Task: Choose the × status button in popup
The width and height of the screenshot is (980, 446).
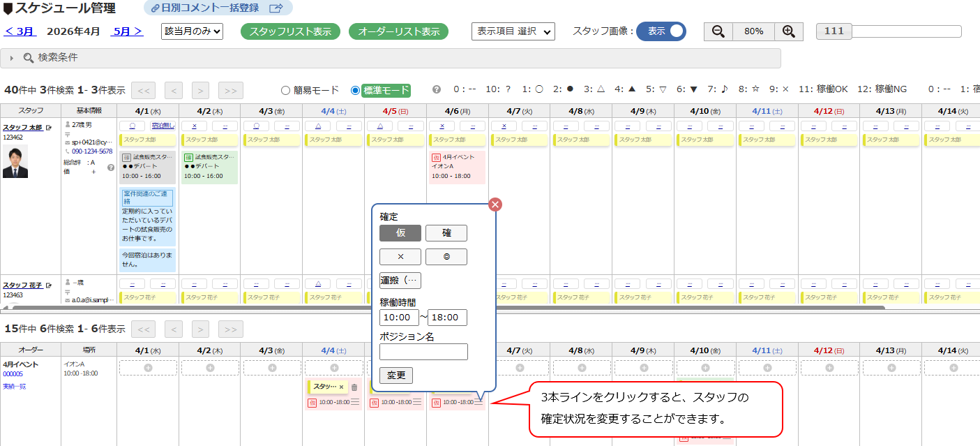Action: point(400,257)
